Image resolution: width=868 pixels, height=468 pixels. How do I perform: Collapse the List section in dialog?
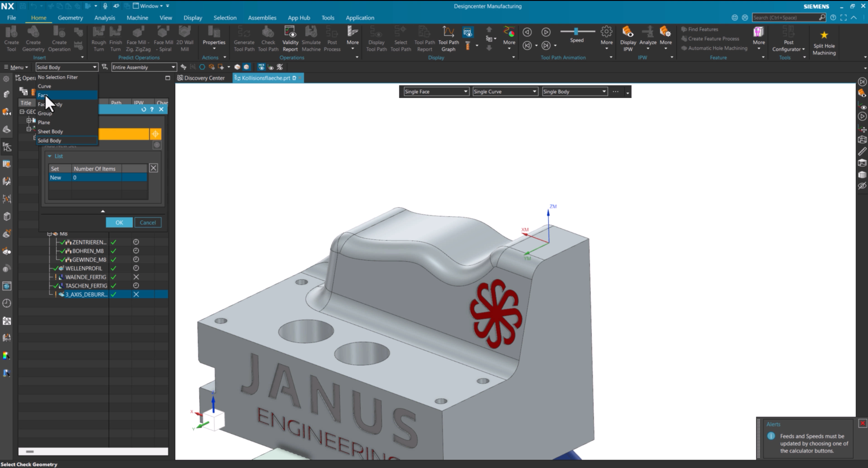(50, 156)
